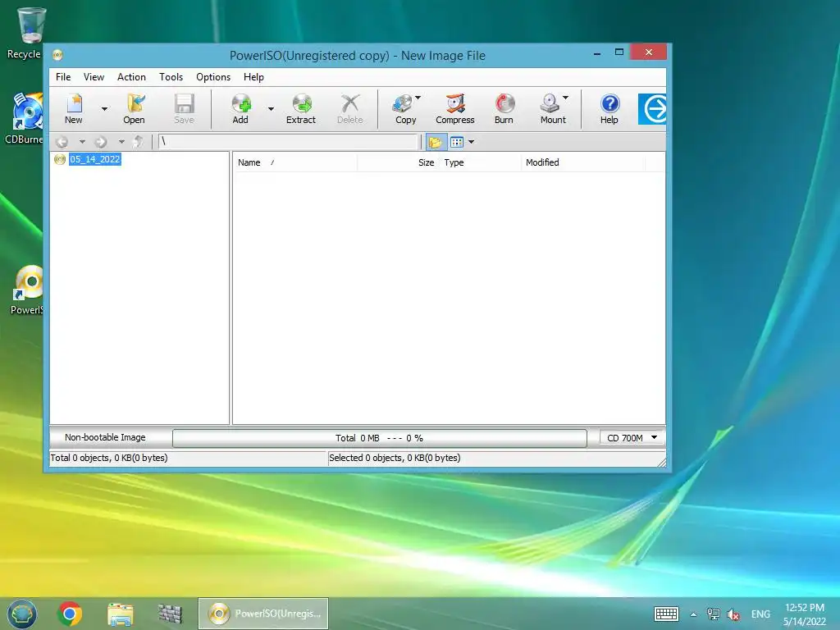
Task: Expand the Mount button dropdown arrow
Action: click(x=566, y=98)
